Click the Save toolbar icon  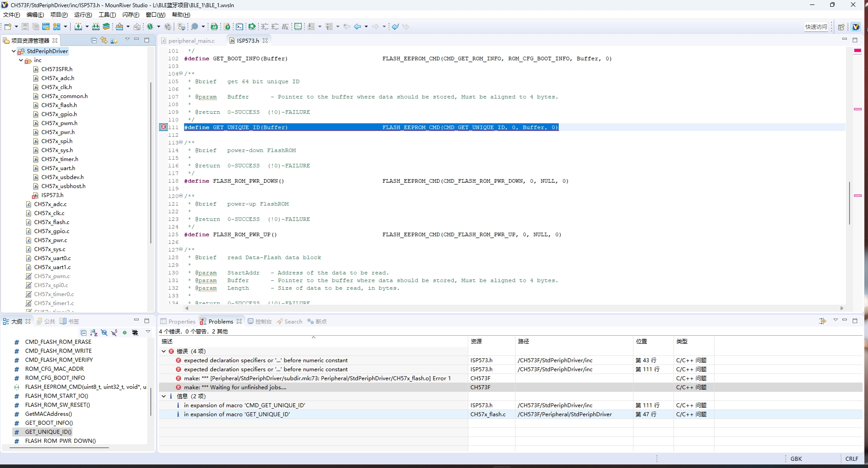[25, 27]
